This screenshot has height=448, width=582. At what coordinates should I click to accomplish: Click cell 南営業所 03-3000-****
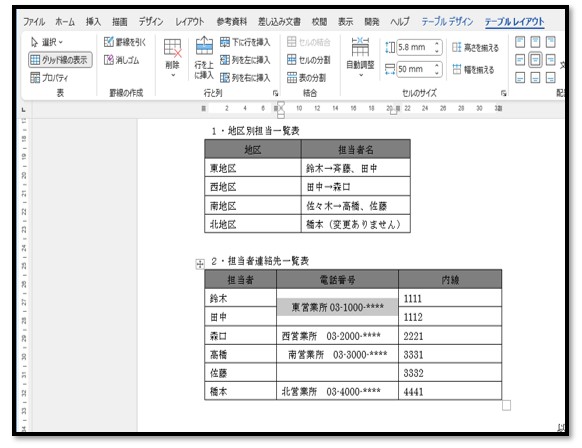point(337,354)
